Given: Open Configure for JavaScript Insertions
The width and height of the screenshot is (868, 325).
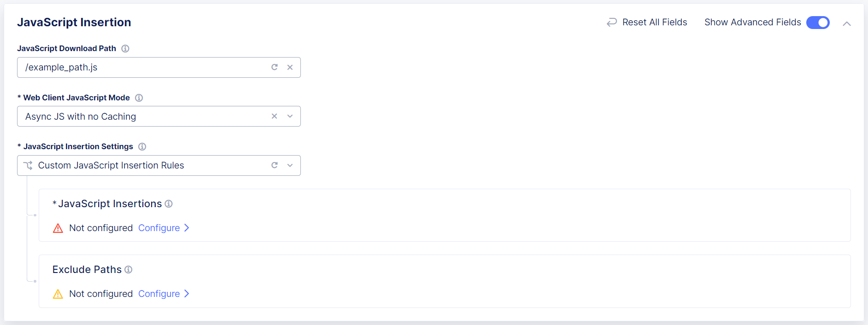Looking at the screenshot, I should coord(159,228).
